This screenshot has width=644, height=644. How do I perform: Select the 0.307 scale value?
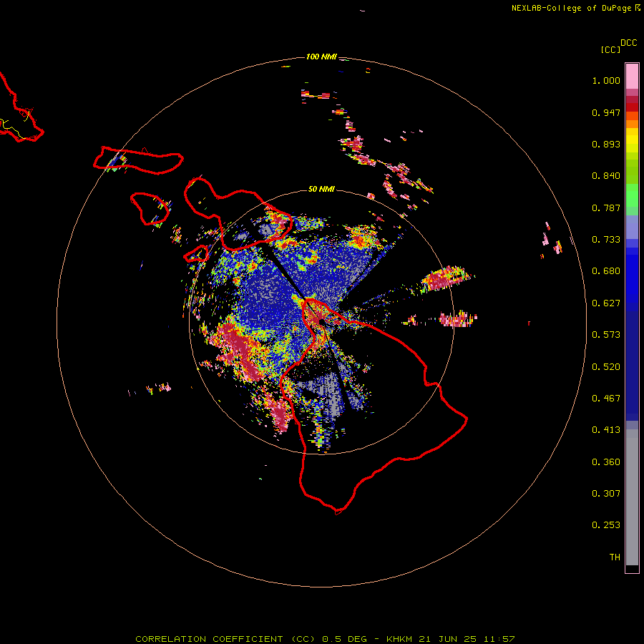tap(606, 494)
